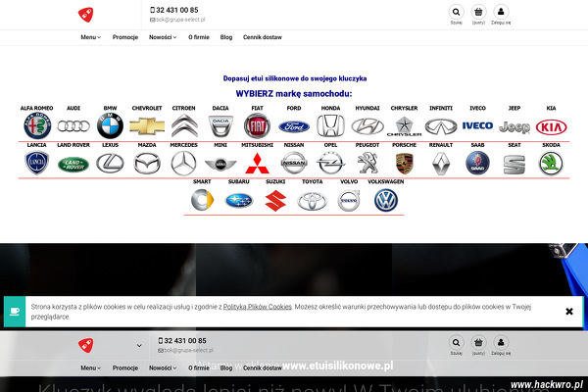Choose the Seat logo
The width and height of the screenshot is (588, 392).
514,165
